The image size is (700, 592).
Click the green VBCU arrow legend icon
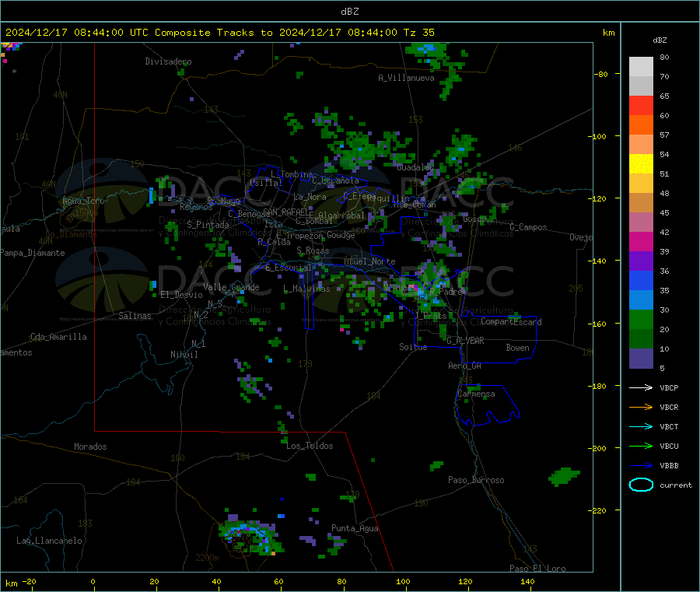[x=641, y=446]
